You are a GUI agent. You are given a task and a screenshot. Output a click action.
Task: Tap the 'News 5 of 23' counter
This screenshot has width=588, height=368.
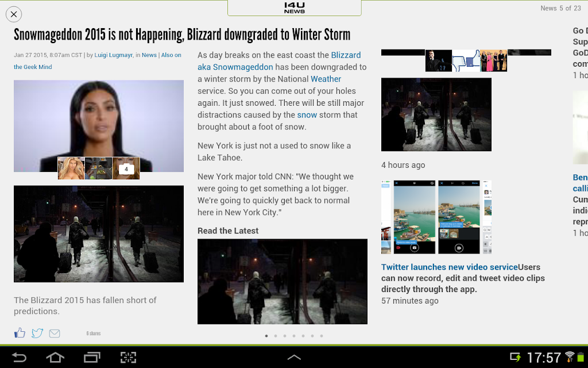click(560, 8)
